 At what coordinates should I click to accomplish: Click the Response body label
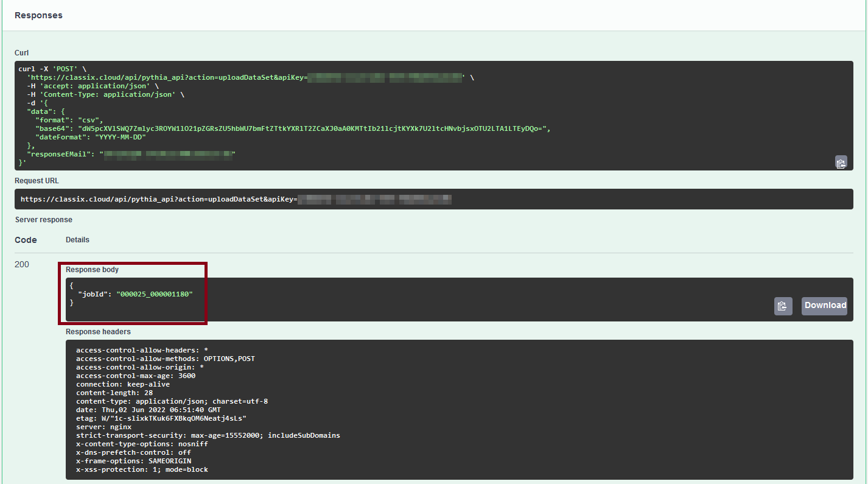coord(92,269)
